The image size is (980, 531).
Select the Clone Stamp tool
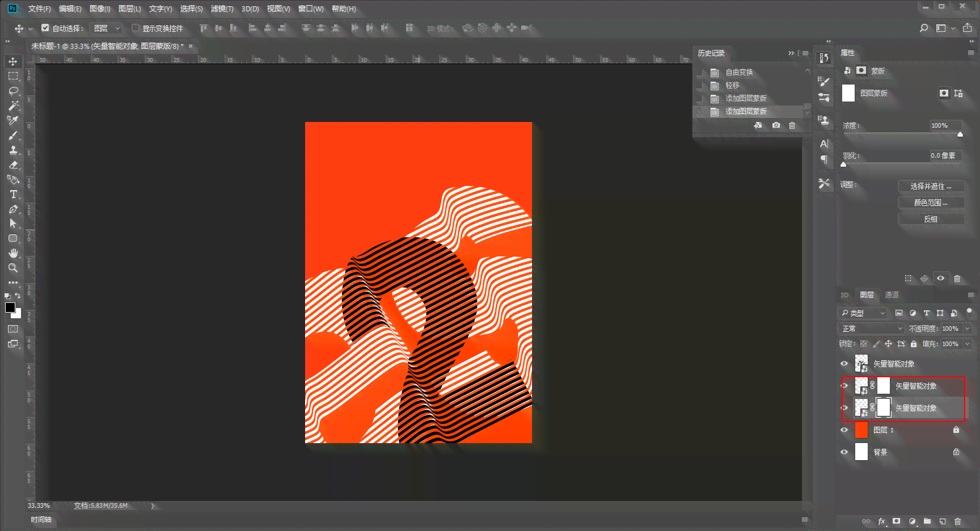13,150
